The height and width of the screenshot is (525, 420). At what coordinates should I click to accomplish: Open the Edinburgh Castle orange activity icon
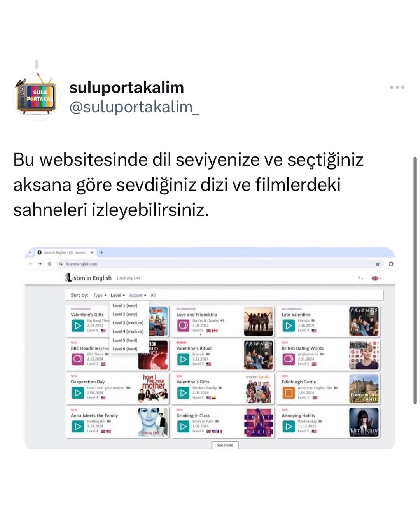tap(289, 393)
